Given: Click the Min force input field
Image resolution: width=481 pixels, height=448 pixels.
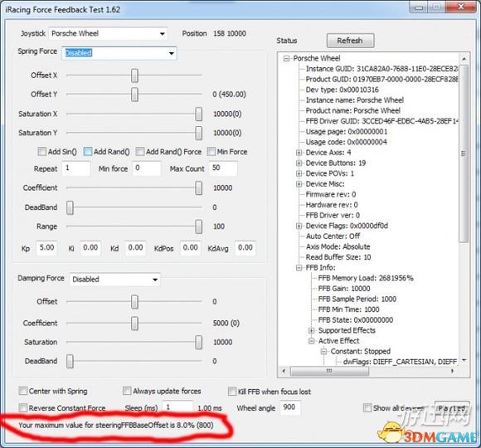Looking at the screenshot, I should point(147,168).
